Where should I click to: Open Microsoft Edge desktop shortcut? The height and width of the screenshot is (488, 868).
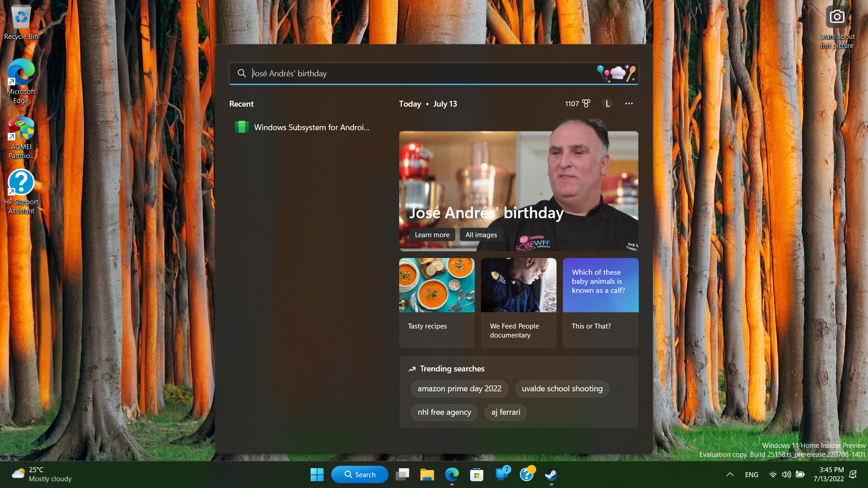(21, 81)
